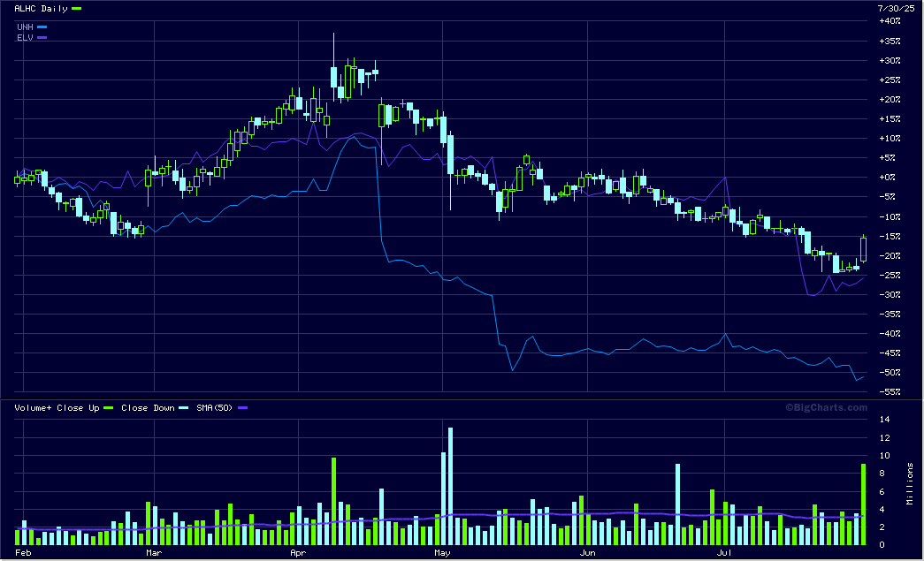Click the '7/30/25' date label
The image size is (924, 561).
coord(896,8)
